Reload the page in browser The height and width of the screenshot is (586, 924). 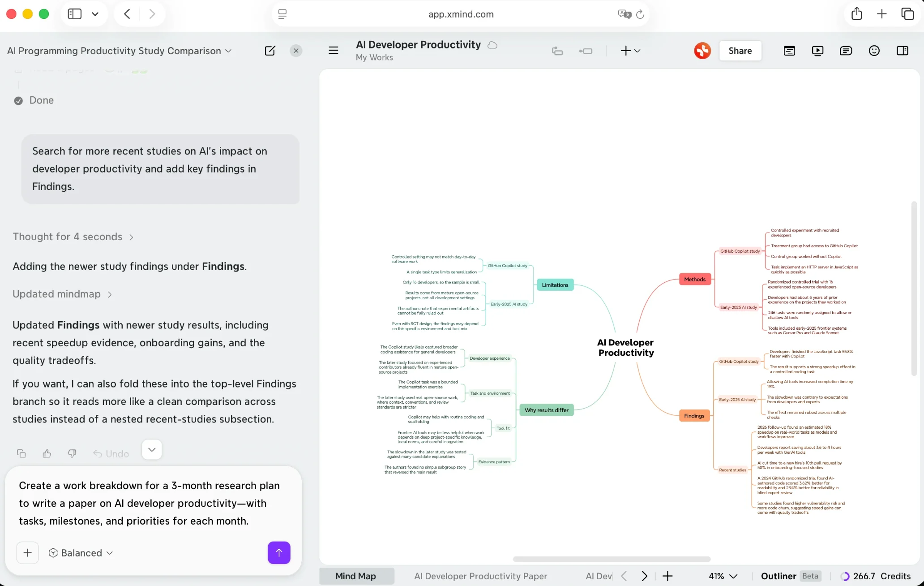click(640, 14)
